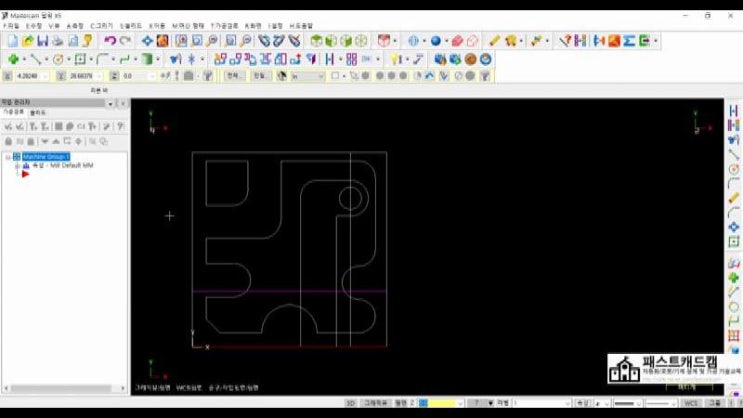Toggle the 3D mode in status bar
743x418 pixels.
[x=350, y=403]
